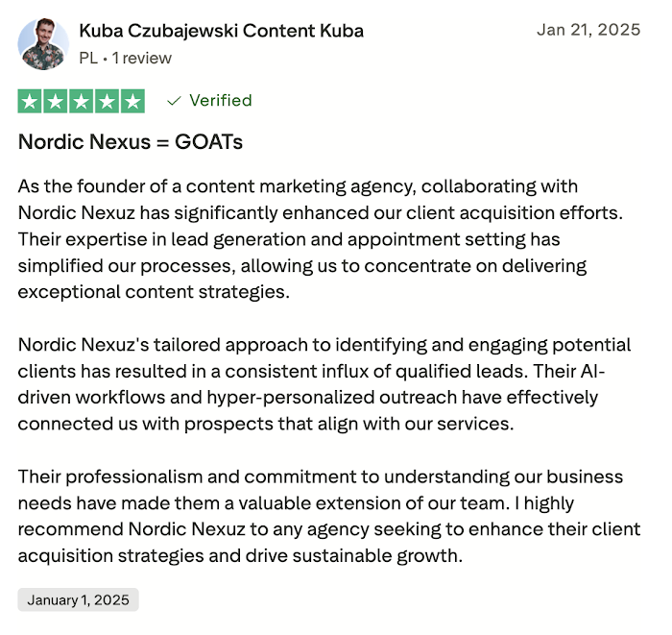The image size is (672, 635).
Task: Open the review title Nordic Nexus = GOATs
Action: point(131,142)
